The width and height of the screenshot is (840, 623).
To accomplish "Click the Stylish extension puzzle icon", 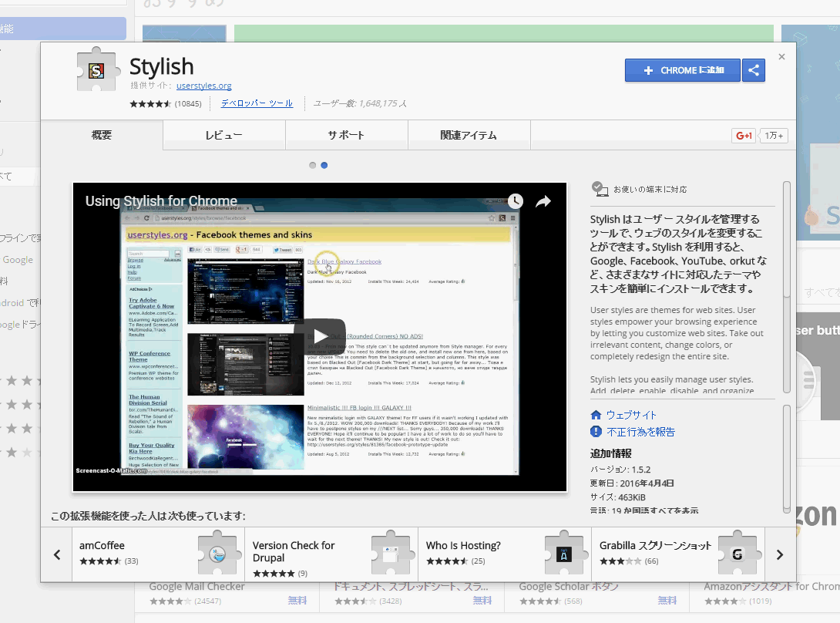I will 98,69.
